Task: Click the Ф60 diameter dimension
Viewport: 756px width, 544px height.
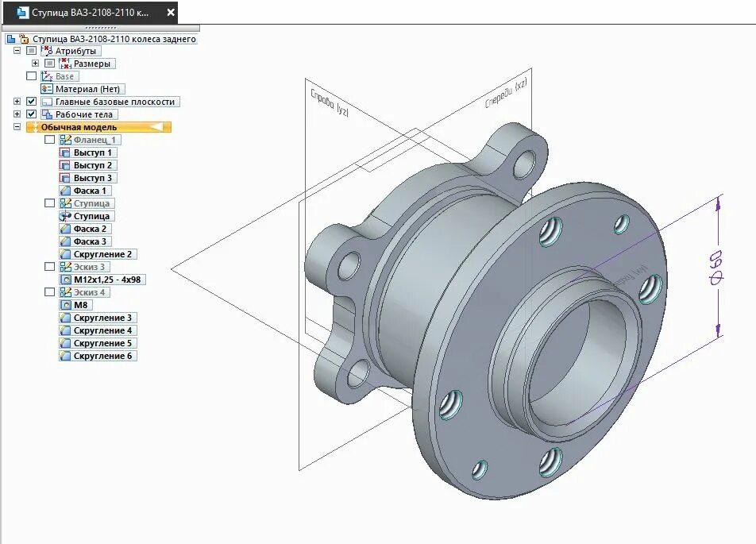Action: (x=716, y=268)
